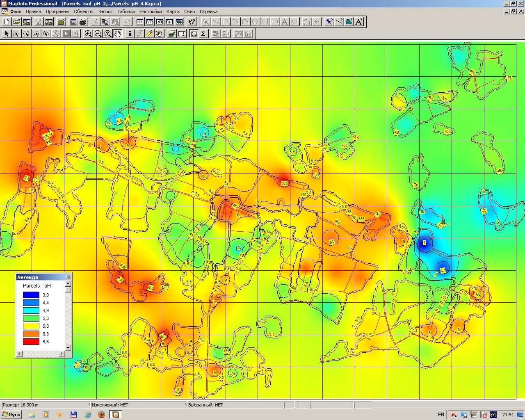525x420 pixels.
Task: Toggle the Statistics sigma button
Action: coord(203,34)
